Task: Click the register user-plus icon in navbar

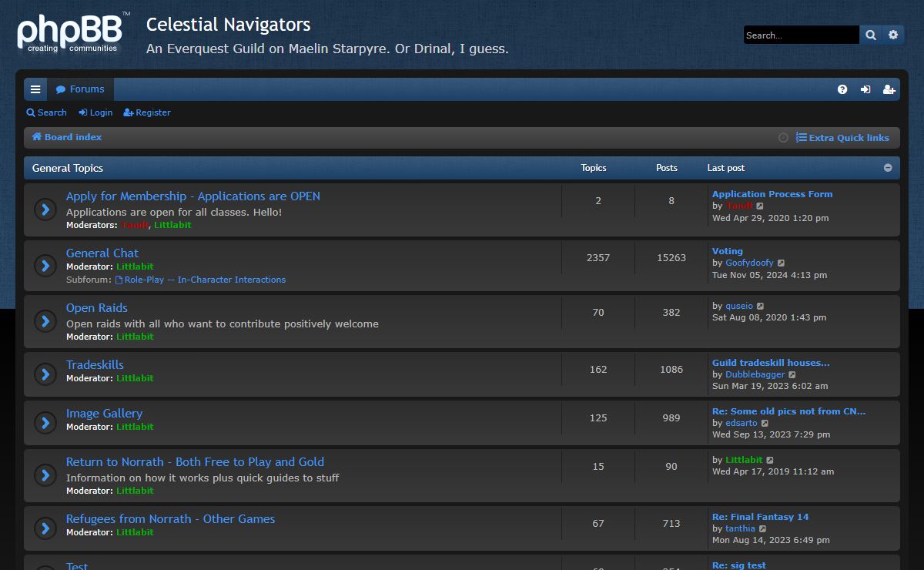Action: click(889, 89)
